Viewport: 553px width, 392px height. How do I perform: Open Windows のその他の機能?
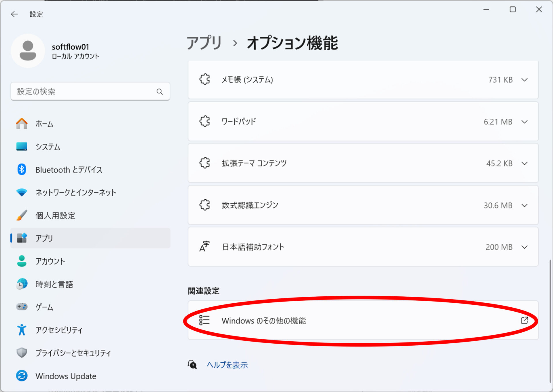(x=363, y=320)
